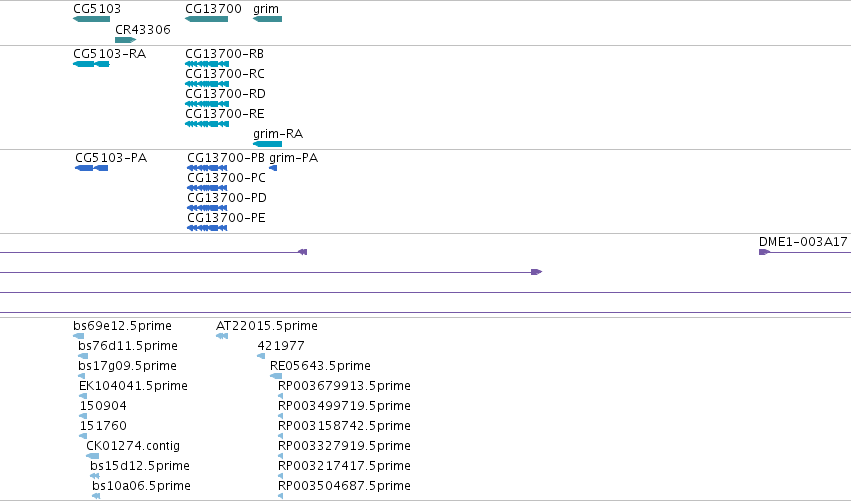Click the EK104041.5prime label
Image resolution: width=851 pixels, height=501 pixels.
pos(133,386)
